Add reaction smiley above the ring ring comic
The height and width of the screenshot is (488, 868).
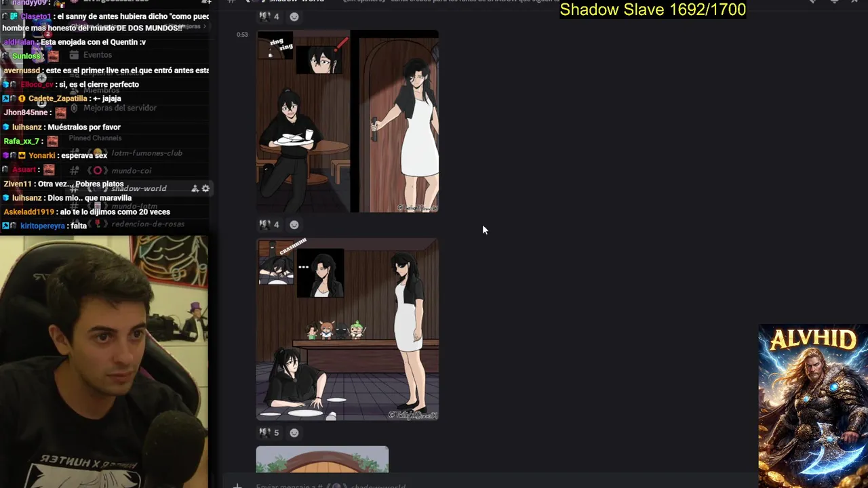click(x=294, y=16)
